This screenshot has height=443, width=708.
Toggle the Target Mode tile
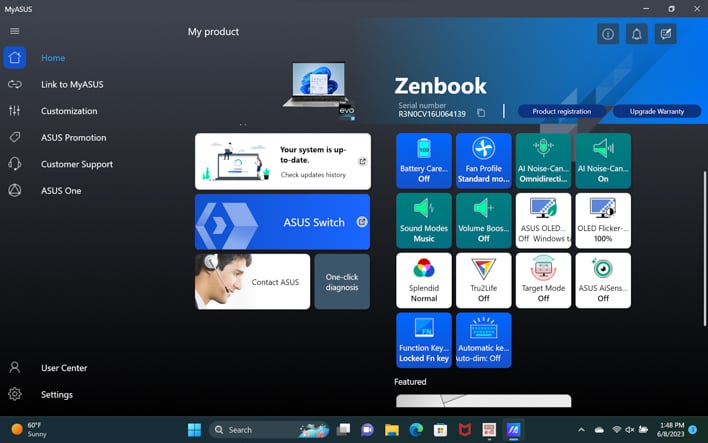pyautogui.click(x=543, y=280)
